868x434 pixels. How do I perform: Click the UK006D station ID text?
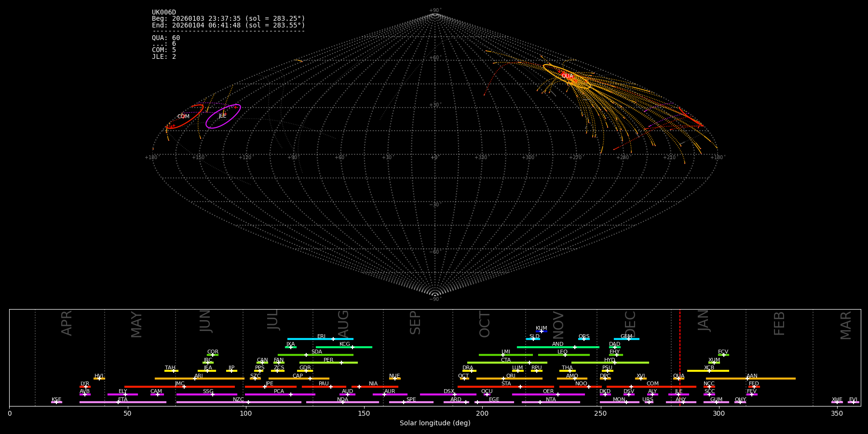[x=164, y=13]
